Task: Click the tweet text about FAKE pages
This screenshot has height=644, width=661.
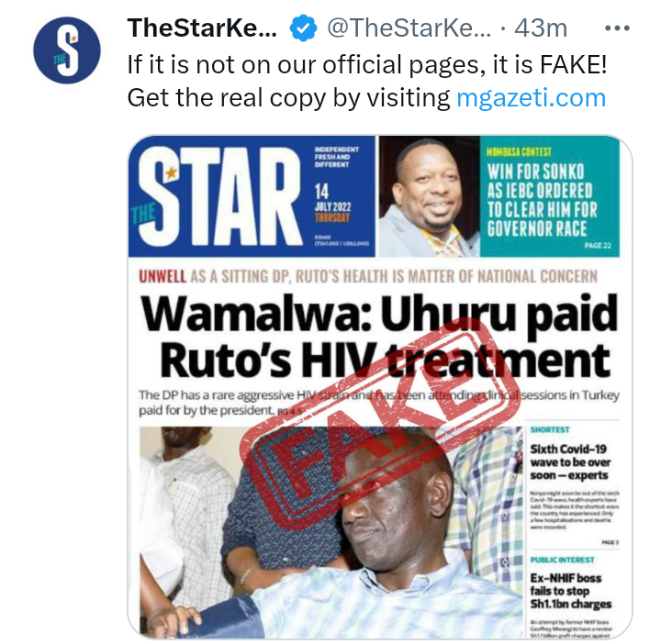Action: [367, 81]
